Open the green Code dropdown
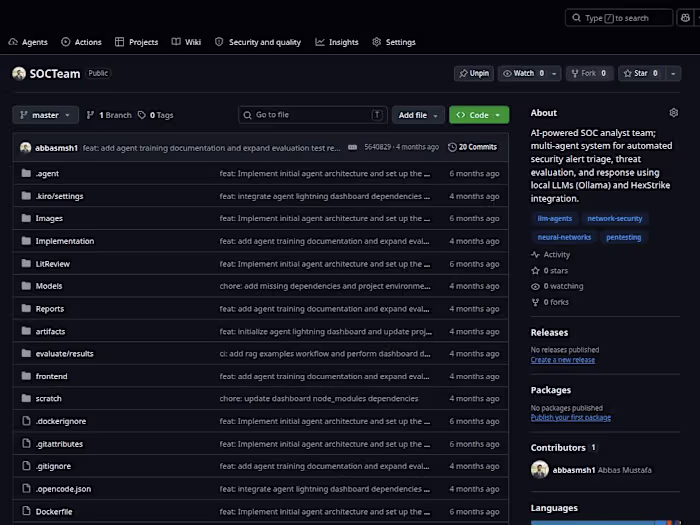Viewport: 700px width, 525px height. tap(479, 115)
